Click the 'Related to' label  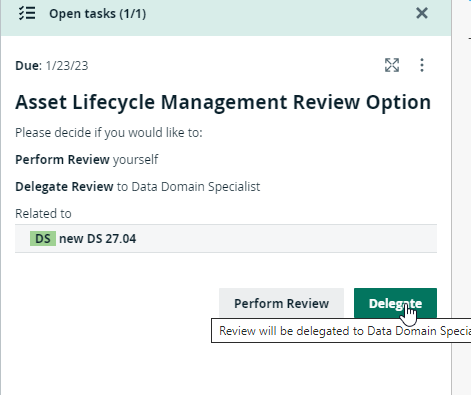coord(43,214)
